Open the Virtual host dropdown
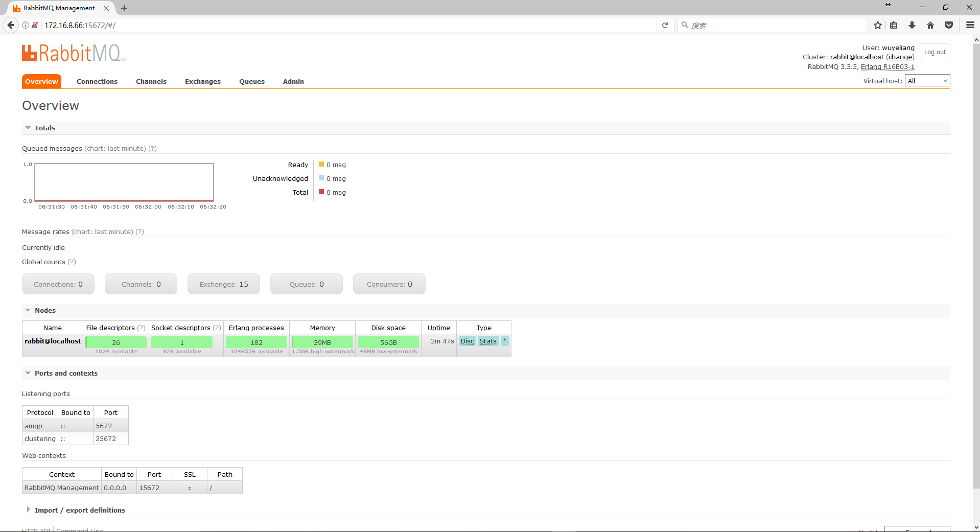 click(927, 81)
